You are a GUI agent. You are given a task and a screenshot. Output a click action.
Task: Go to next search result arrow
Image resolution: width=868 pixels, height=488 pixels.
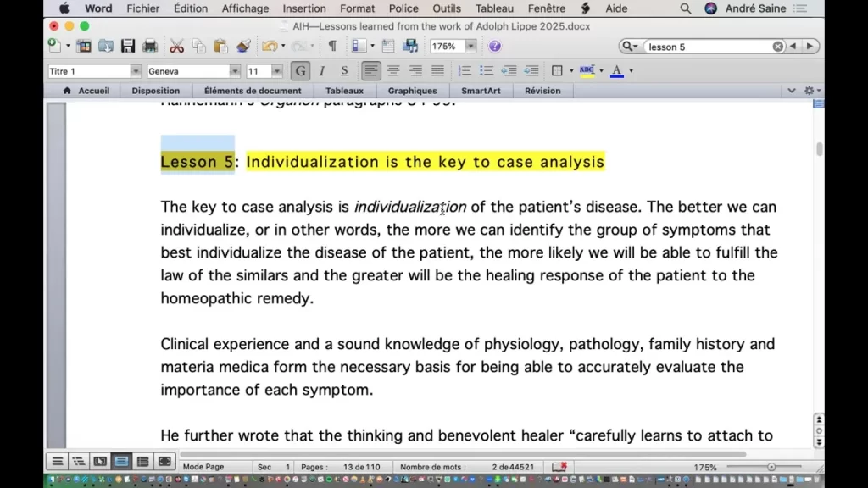click(x=810, y=47)
